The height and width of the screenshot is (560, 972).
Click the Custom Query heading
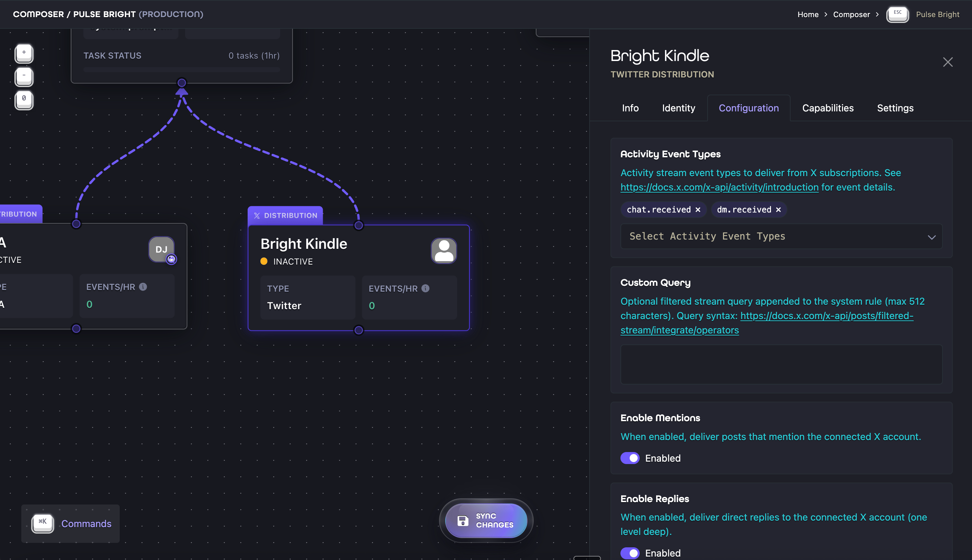tap(655, 283)
